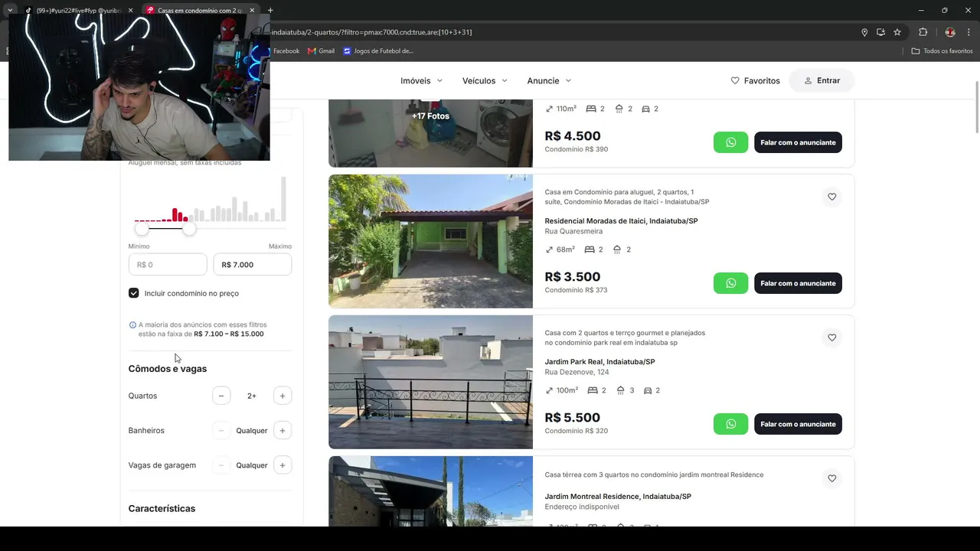Open the Jardim Park Real, Indaiatuba/SP title

point(599,362)
